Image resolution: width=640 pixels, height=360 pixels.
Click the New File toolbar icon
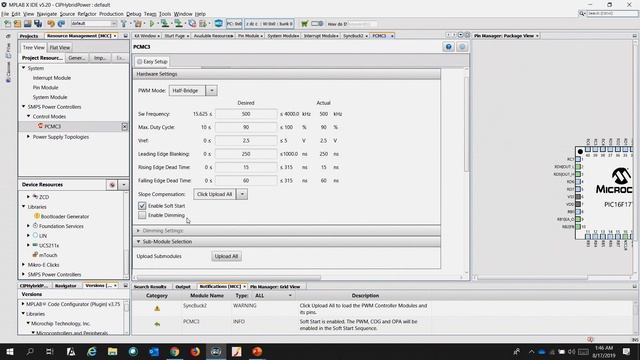[8, 24]
